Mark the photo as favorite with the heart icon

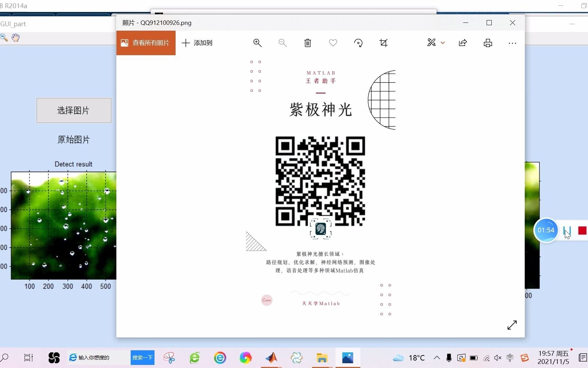coord(333,43)
